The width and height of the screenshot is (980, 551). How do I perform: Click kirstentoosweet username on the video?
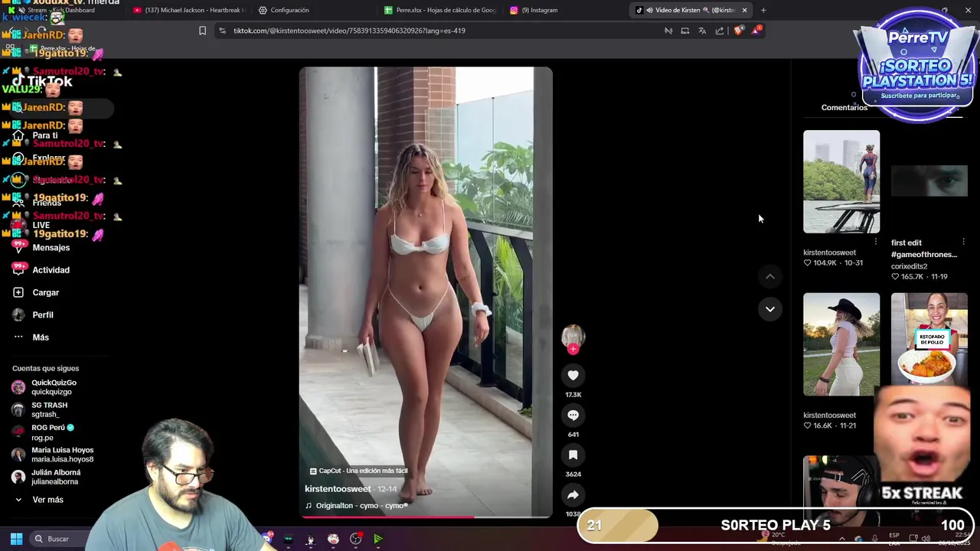pyautogui.click(x=338, y=489)
